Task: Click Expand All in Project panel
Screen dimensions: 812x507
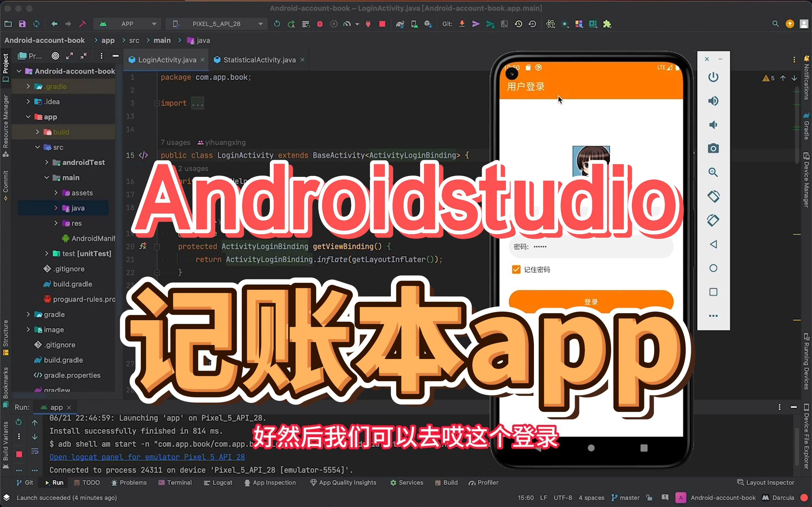Action: [x=70, y=56]
